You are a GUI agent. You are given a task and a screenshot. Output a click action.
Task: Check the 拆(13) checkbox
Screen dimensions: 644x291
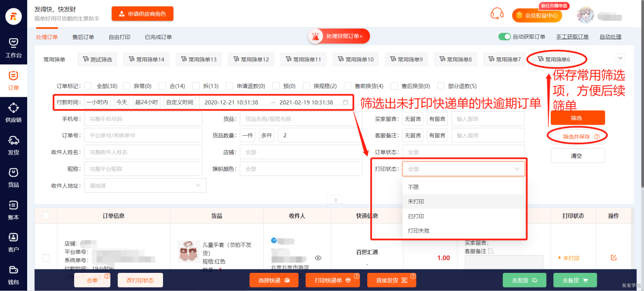[196, 86]
